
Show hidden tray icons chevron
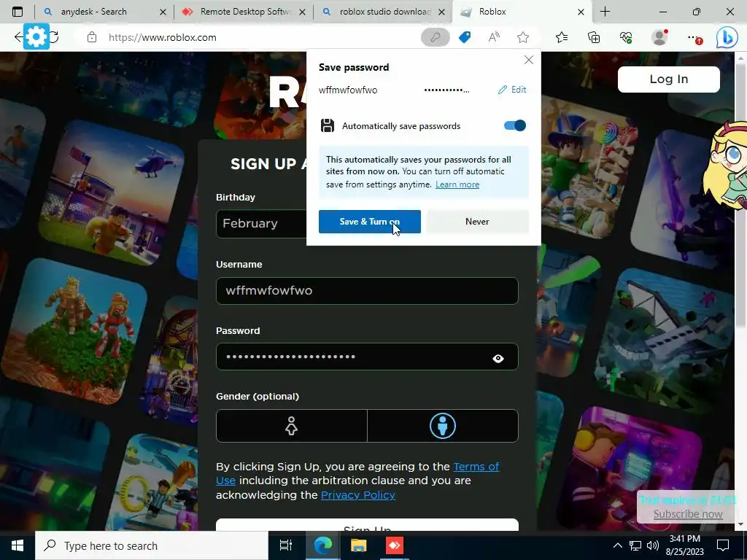click(x=617, y=545)
